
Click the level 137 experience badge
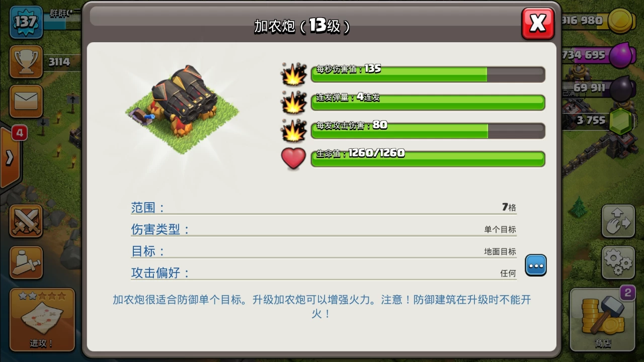point(25,22)
